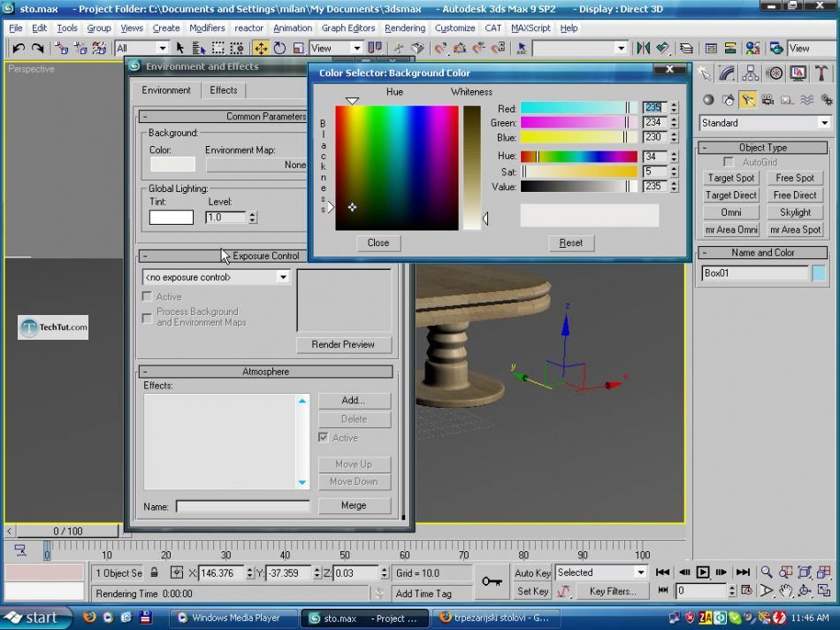Open the MAXScript menu

tap(531, 28)
